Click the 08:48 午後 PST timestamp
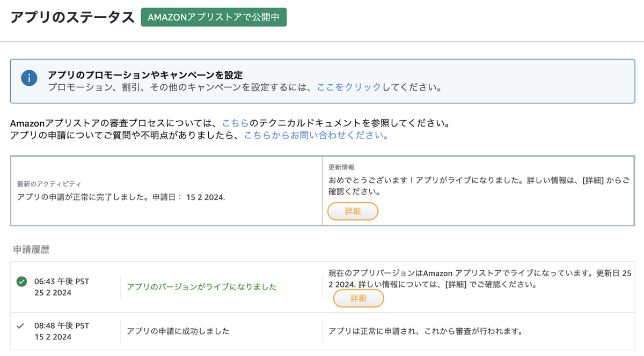The image size is (644, 356). point(62,325)
